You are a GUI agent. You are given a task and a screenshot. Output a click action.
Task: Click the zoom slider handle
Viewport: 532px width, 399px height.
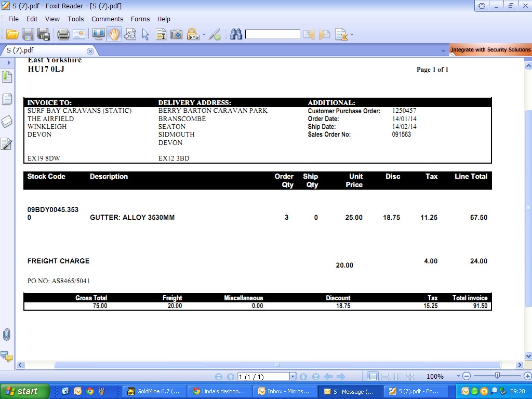[x=497, y=376]
